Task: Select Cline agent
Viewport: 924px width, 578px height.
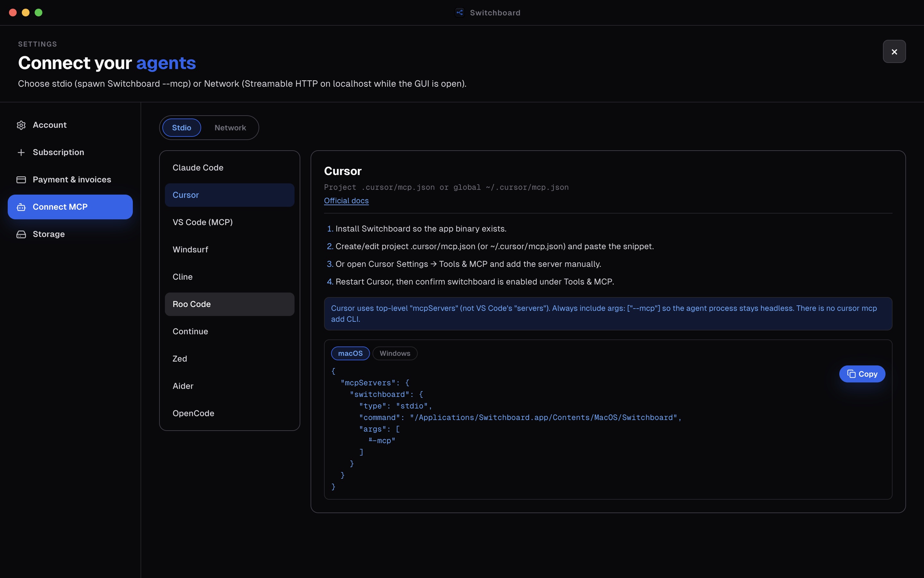Action: point(229,277)
